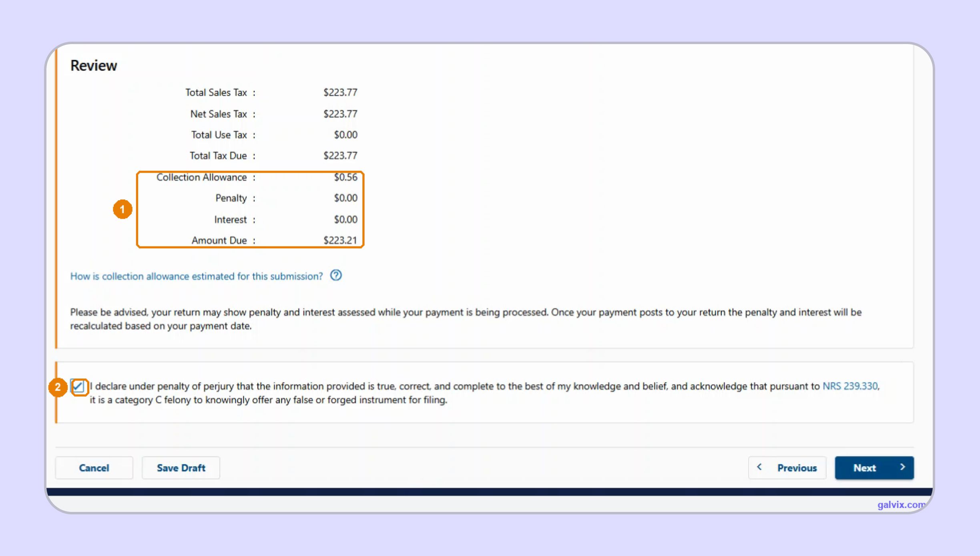Viewport: 980px width, 556px height.
Task: Click the Total Use Tax label
Action: pyautogui.click(x=219, y=135)
